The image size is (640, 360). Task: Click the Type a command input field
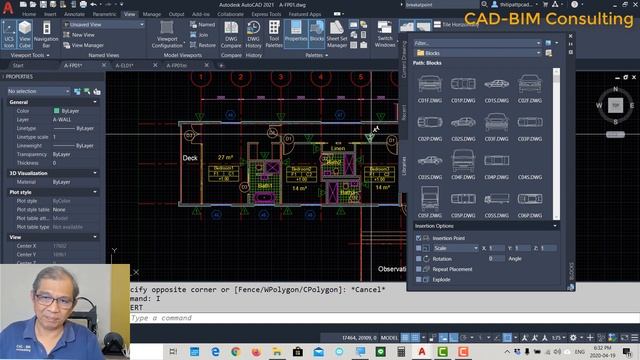coord(384,318)
